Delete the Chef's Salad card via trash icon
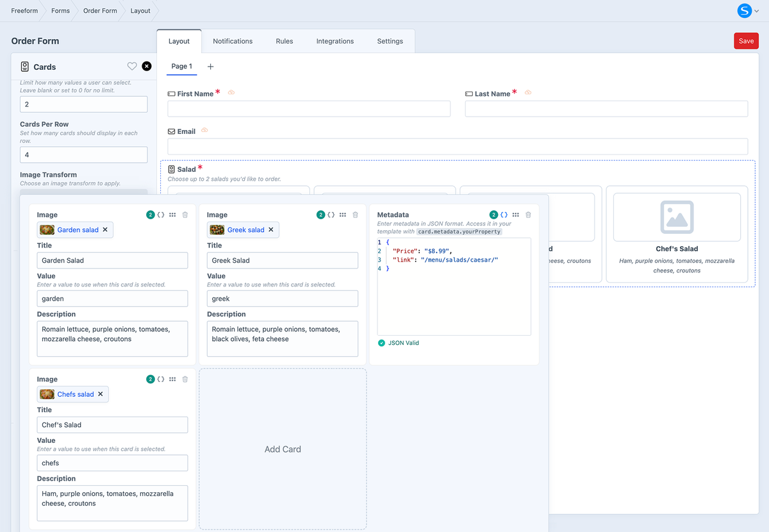 coord(185,379)
